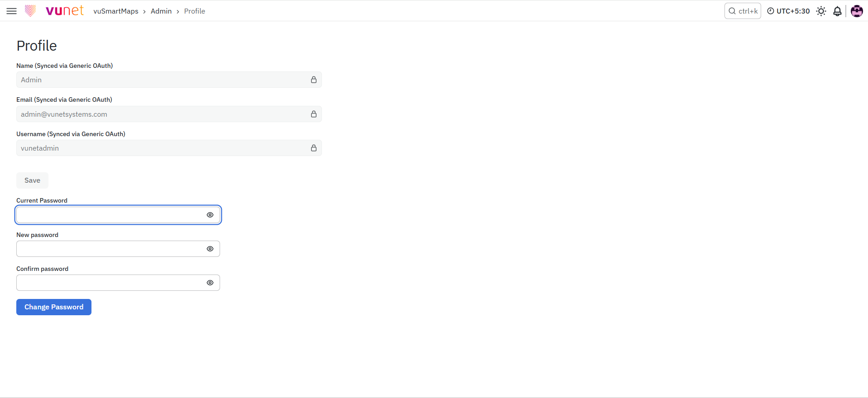
Task: Click the vunet logo
Action: pos(54,11)
